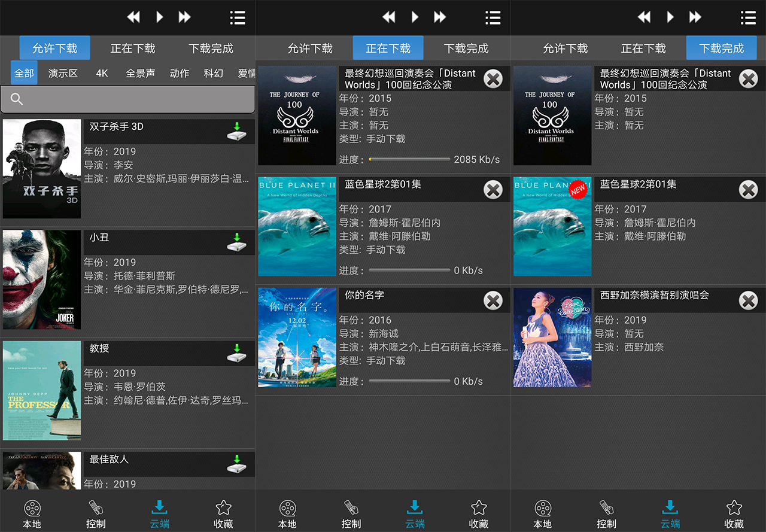Click progress bar of 最终幻想 download
Viewport: 766px width, 532px height.
click(409, 159)
